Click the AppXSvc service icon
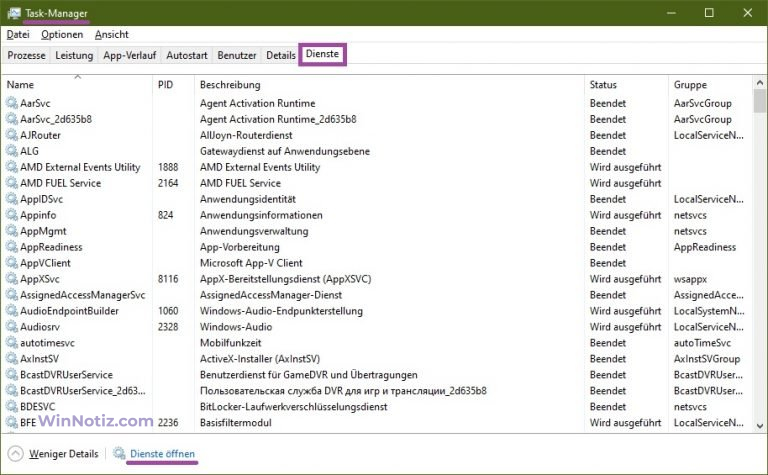The image size is (768, 475). pos(12,279)
